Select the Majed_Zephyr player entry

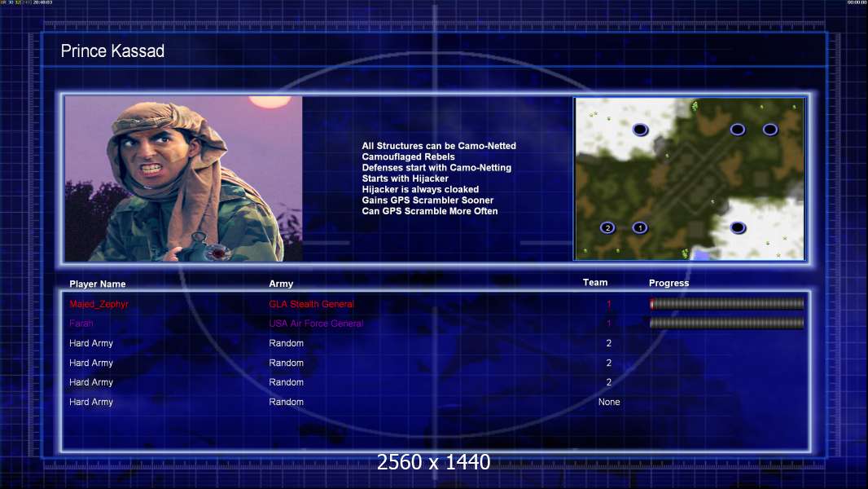[x=99, y=304]
